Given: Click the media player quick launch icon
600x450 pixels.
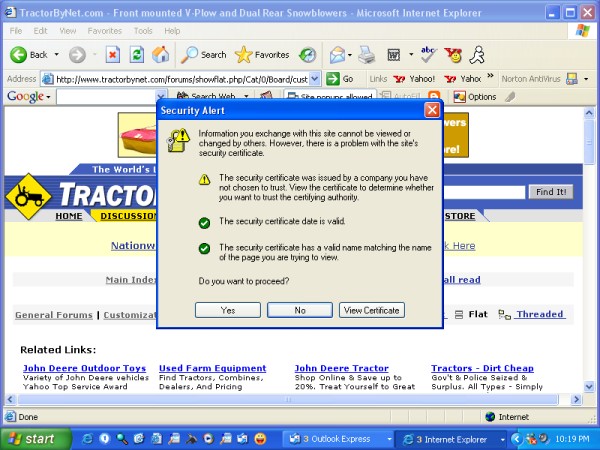Looking at the screenshot, I should coord(208,439).
